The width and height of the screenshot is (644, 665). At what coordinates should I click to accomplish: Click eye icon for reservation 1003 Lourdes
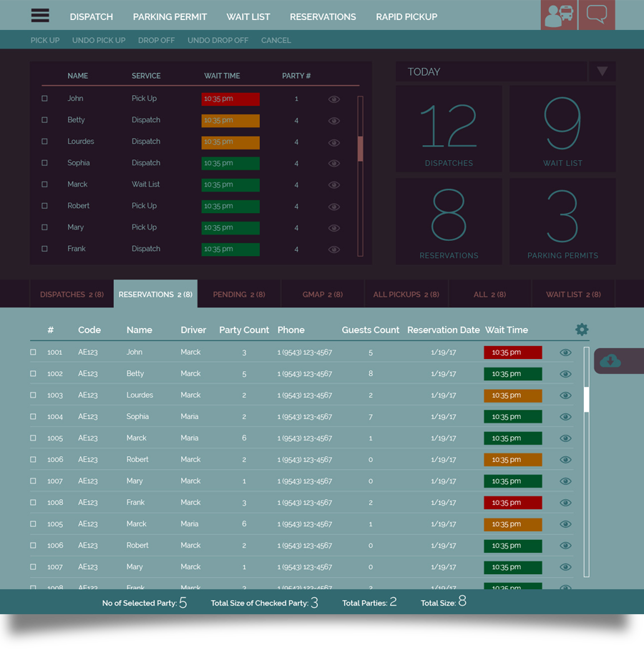pos(565,395)
